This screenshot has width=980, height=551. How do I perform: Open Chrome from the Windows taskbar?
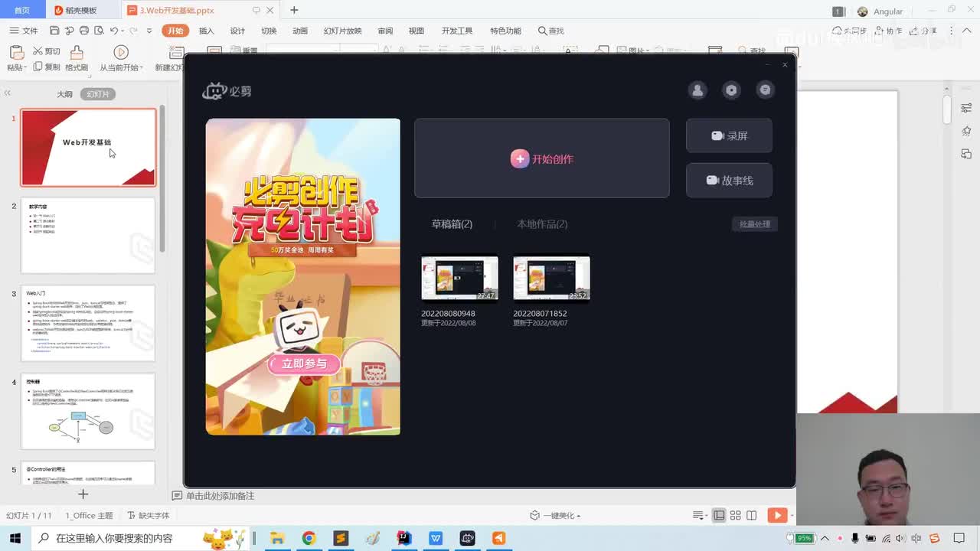(309, 538)
